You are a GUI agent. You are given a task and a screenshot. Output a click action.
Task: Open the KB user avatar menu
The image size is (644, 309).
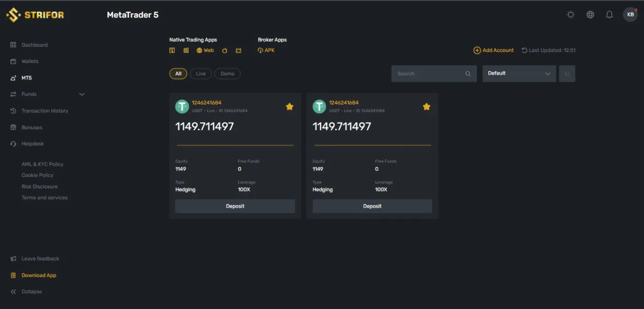(630, 14)
